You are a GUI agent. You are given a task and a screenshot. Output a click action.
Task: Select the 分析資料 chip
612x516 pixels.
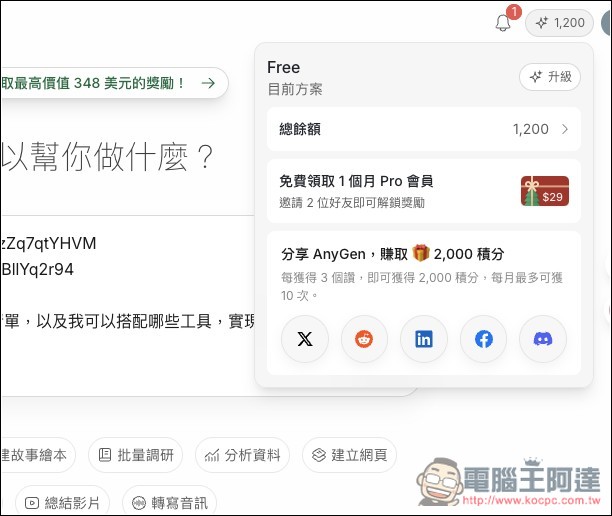242,455
